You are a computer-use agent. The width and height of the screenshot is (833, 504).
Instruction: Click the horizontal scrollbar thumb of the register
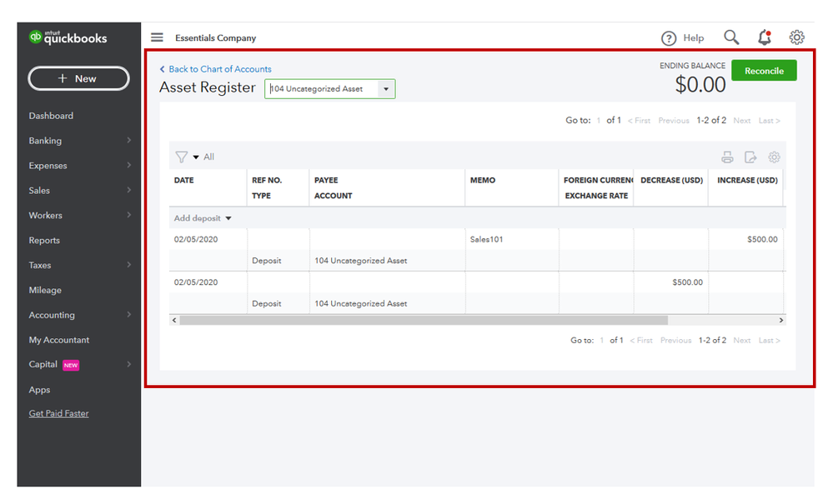(424, 320)
